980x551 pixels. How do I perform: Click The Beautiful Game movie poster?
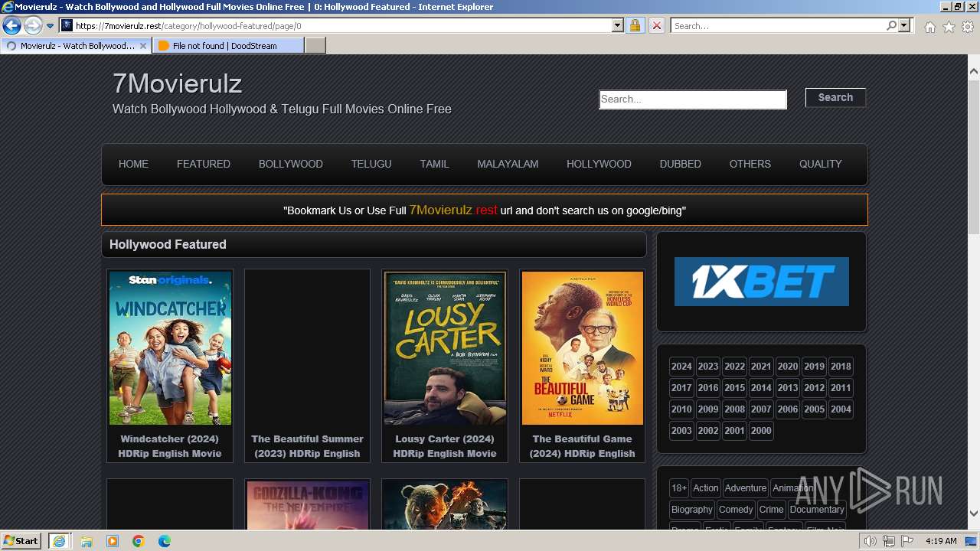pos(583,348)
